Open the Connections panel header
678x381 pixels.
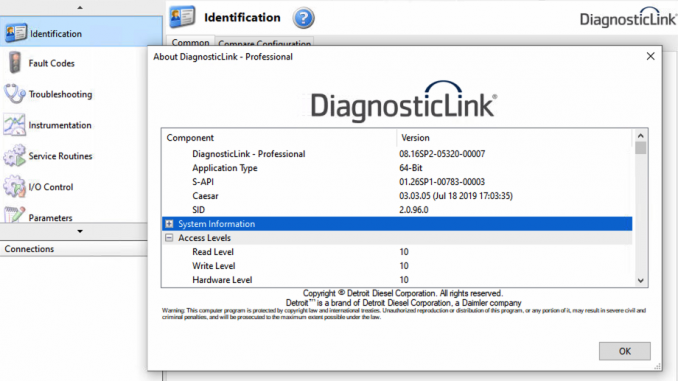tap(74, 249)
